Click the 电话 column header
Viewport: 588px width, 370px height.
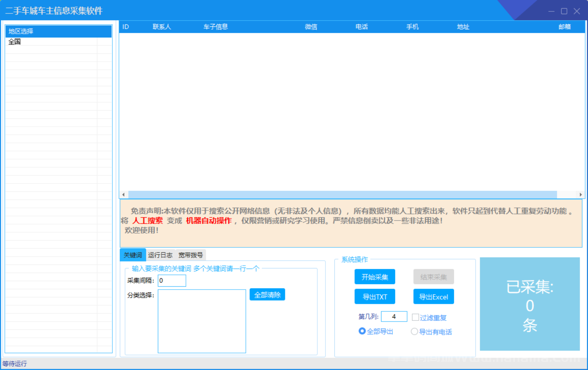tap(361, 27)
